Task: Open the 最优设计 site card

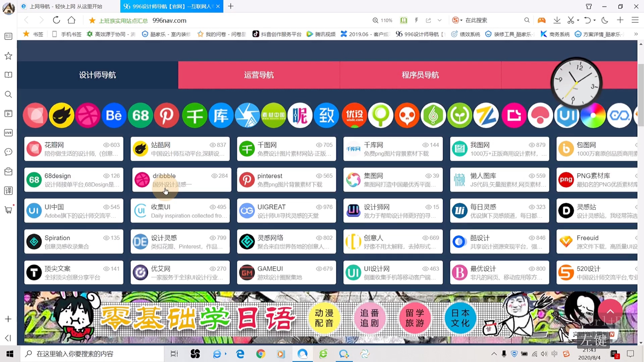Action: (x=499, y=273)
